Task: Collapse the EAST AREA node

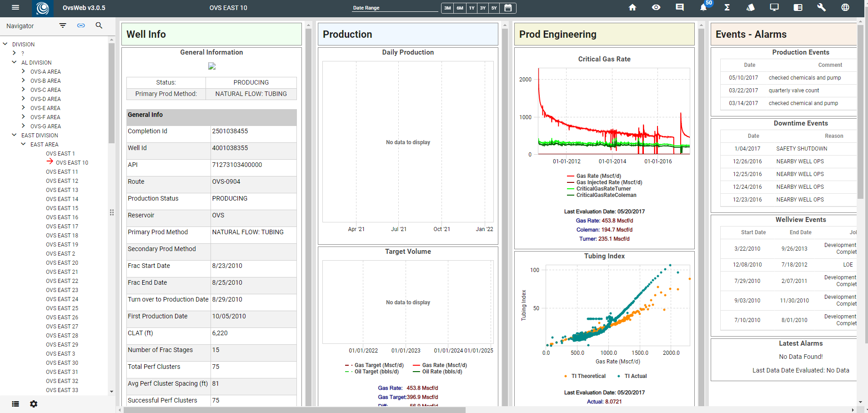Action: (x=24, y=144)
